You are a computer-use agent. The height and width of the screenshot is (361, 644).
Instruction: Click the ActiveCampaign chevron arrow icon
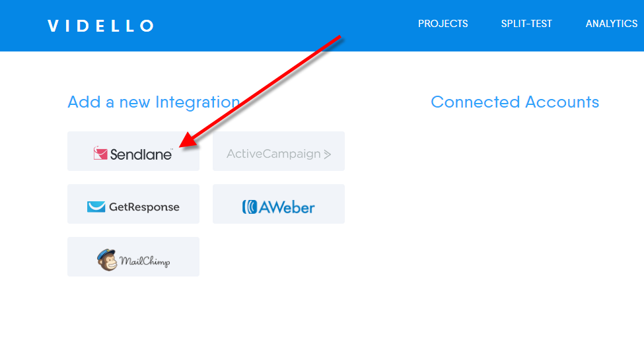[328, 154]
